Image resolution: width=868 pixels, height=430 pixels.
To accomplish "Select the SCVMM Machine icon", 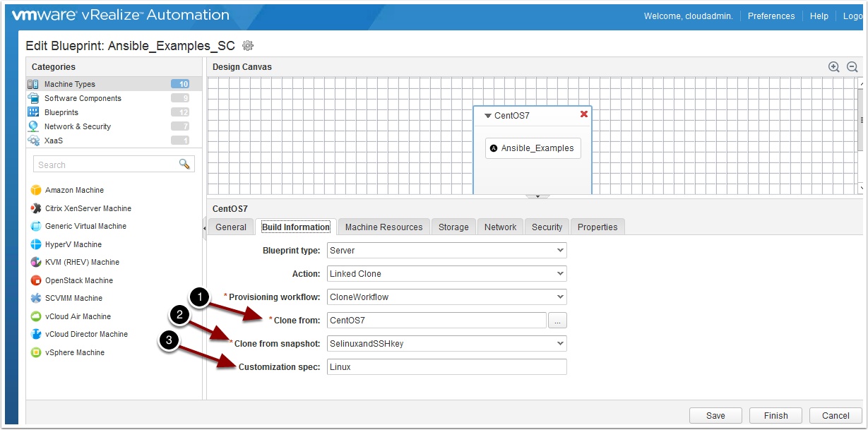I will (36, 298).
